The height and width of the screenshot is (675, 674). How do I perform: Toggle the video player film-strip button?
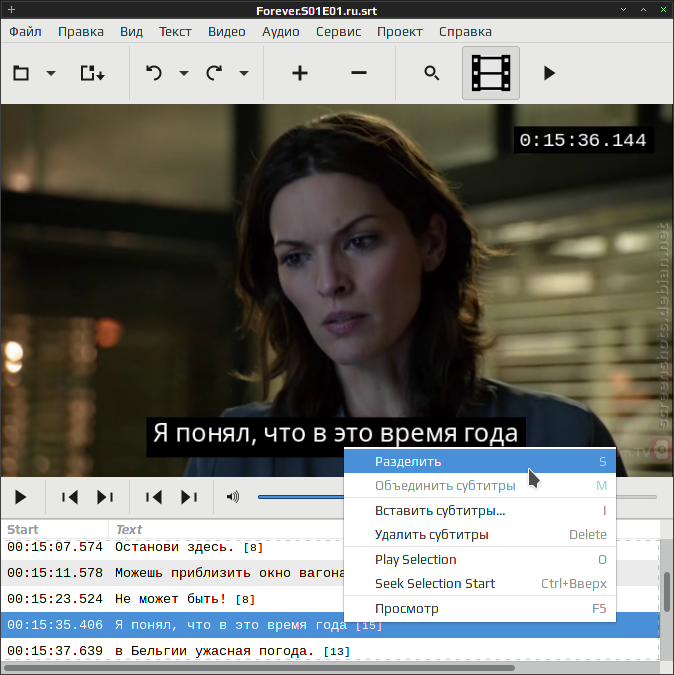click(491, 73)
